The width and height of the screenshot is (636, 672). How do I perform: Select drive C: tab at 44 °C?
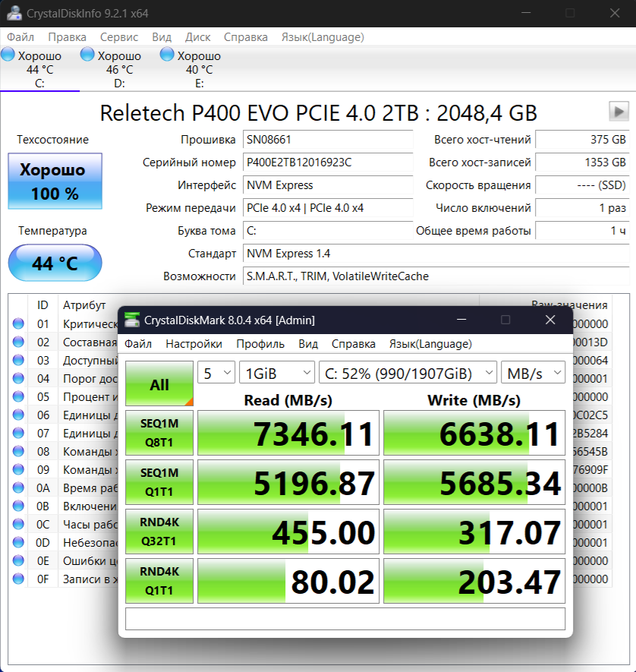(x=39, y=68)
